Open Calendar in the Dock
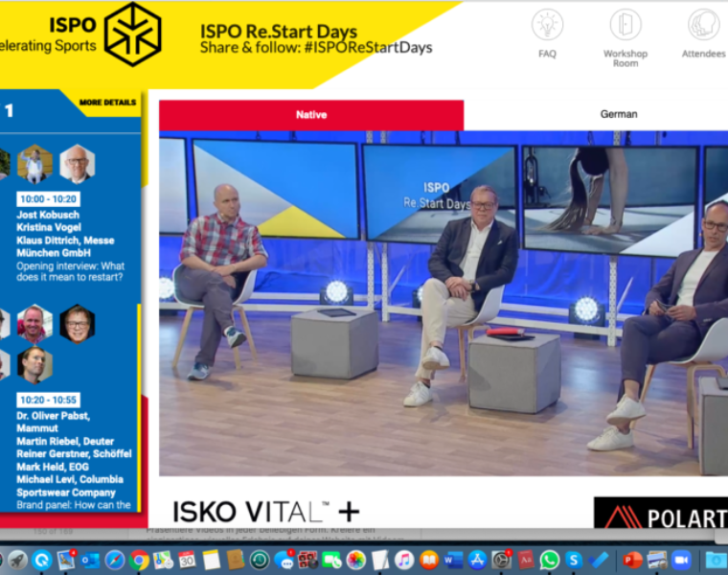This screenshot has height=575, width=728. coord(187,560)
